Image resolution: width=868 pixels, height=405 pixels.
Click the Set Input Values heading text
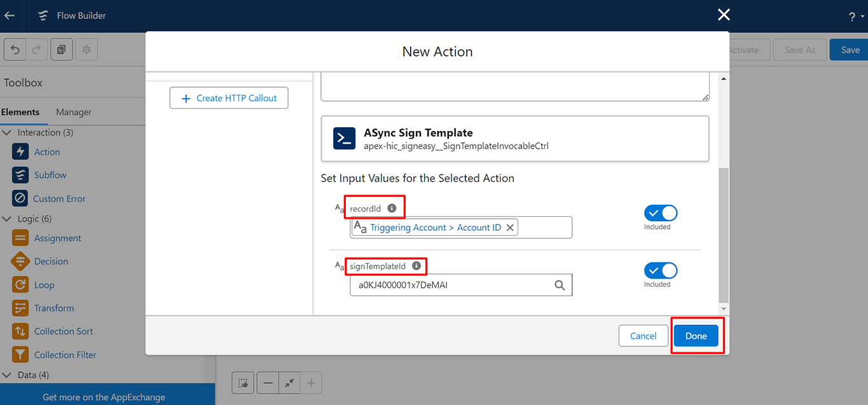[418, 178]
